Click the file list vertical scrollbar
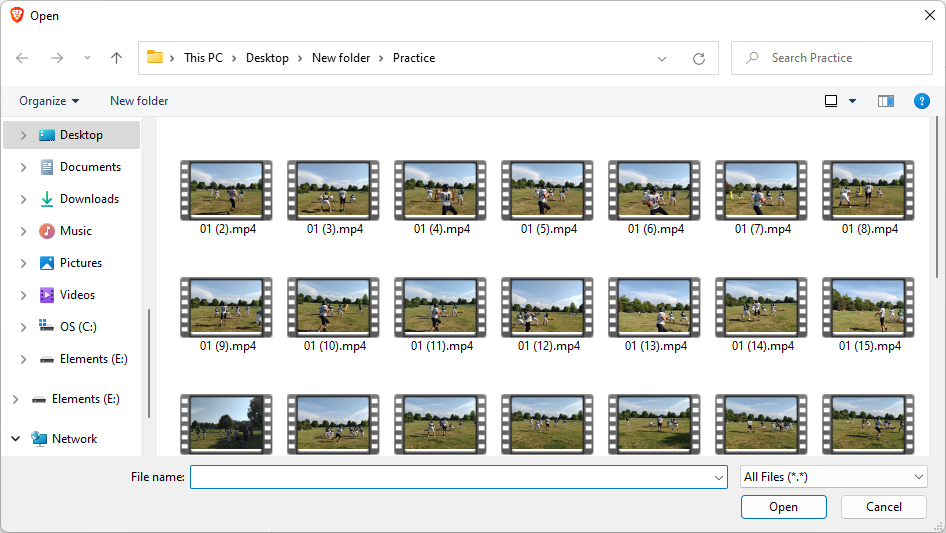946x533 pixels. coord(936,198)
